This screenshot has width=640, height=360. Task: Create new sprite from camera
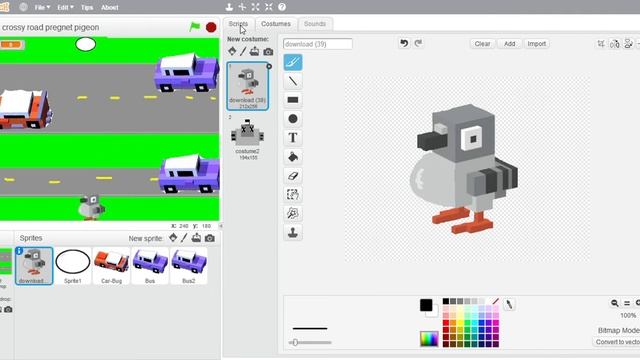click(210, 238)
